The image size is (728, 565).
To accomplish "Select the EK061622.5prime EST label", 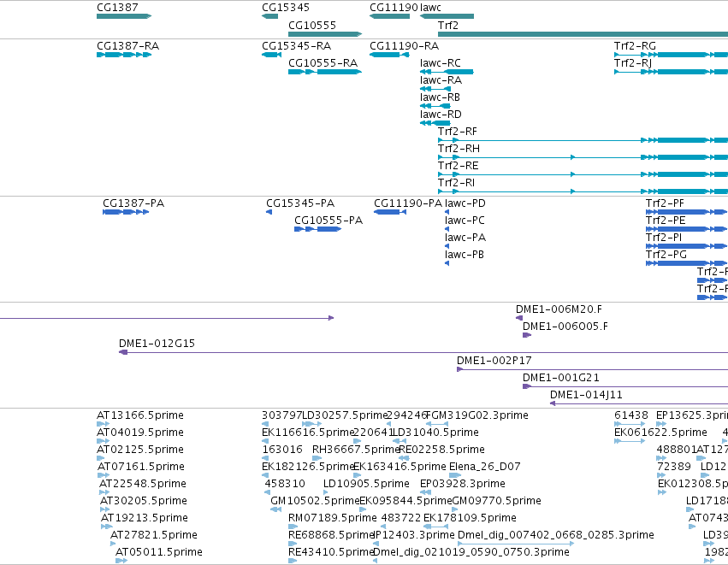I will pyautogui.click(x=660, y=433).
